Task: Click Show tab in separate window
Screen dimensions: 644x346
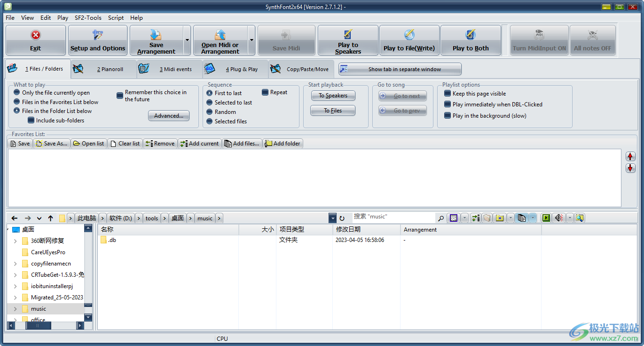Action: pyautogui.click(x=400, y=69)
